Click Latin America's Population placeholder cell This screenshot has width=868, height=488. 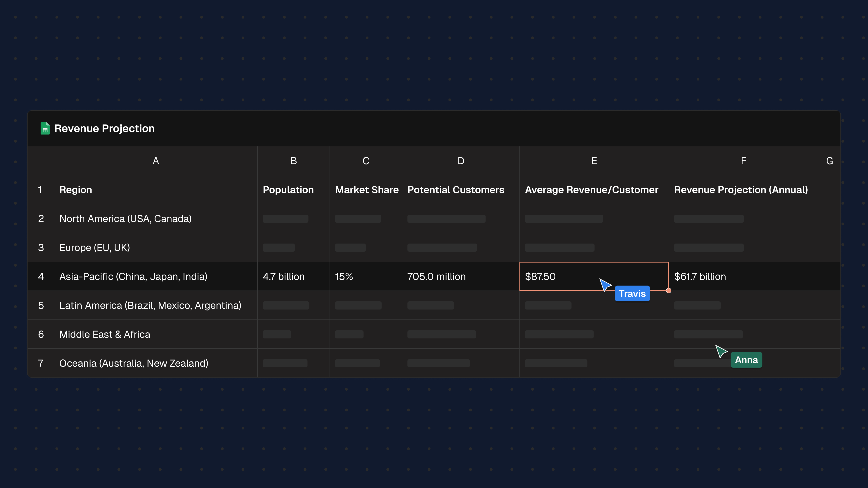pos(293,305)
